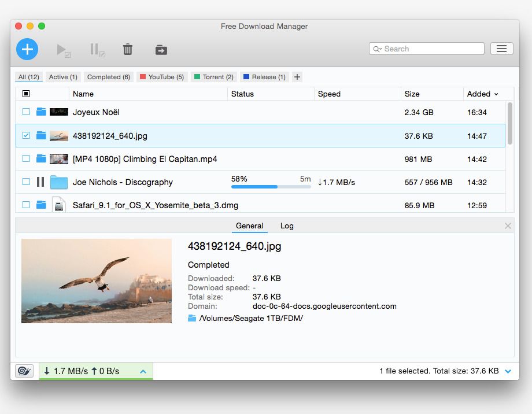Open the selected files summary chevron
Viewport: 532px width, 414px height.
[x=508, y=371]
